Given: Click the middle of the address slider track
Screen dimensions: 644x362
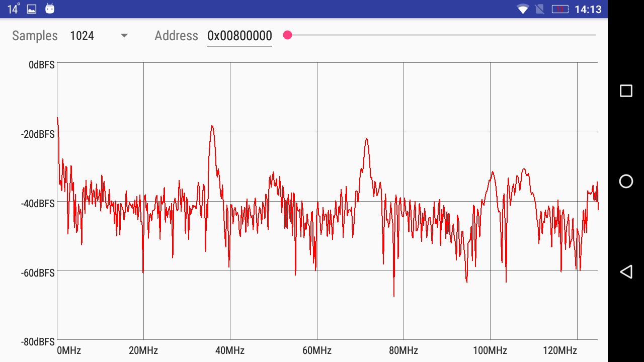Looking at the screenshot, I should tap(441, 35).
